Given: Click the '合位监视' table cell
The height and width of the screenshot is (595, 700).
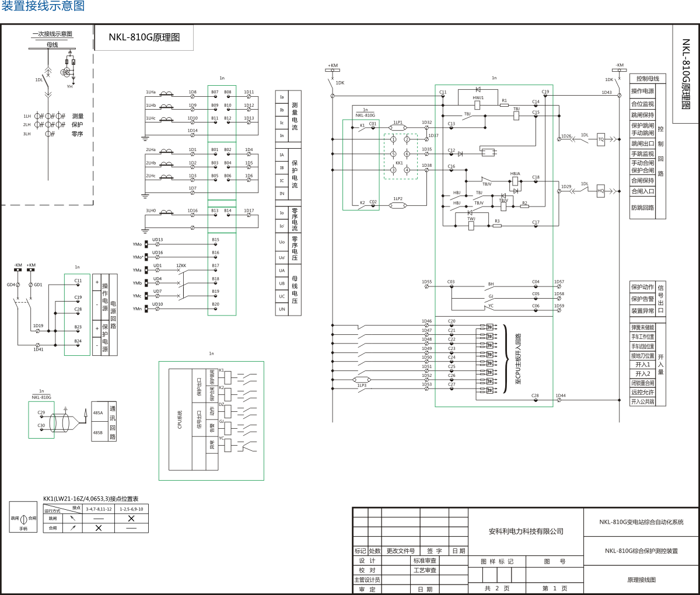Looking at the screenshot, I should pos(643,104).
